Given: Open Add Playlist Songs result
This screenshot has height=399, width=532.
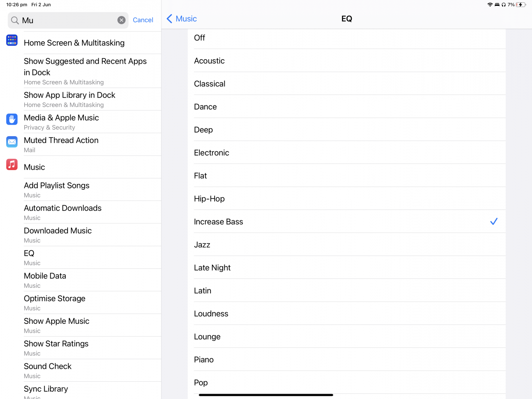Looking at the screenshot, I should click(81, 190).
